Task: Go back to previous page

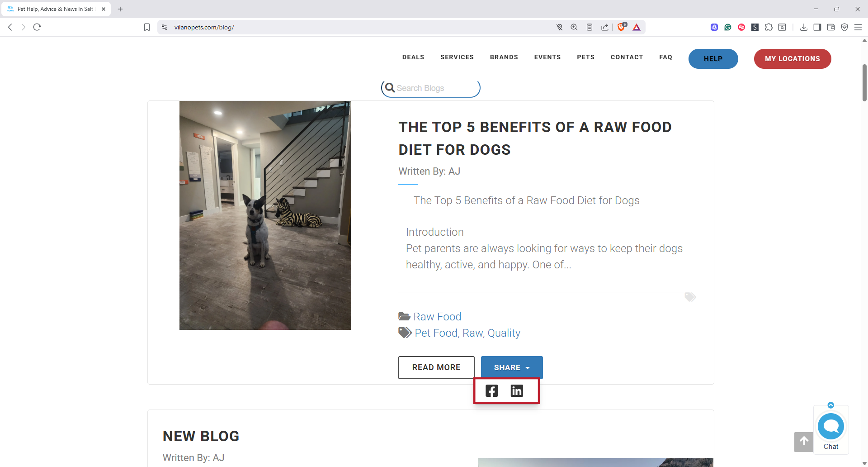Action: coord(10,27)
